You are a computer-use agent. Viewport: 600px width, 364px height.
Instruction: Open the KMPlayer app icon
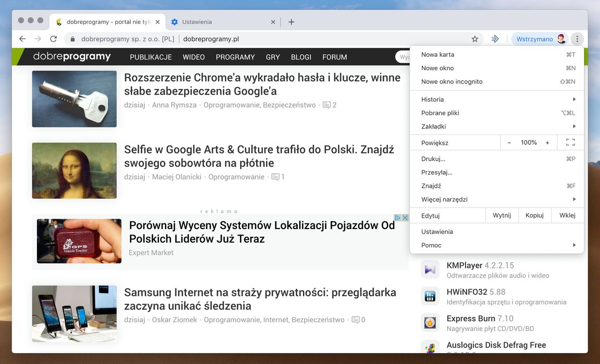[x=430, y=269]
